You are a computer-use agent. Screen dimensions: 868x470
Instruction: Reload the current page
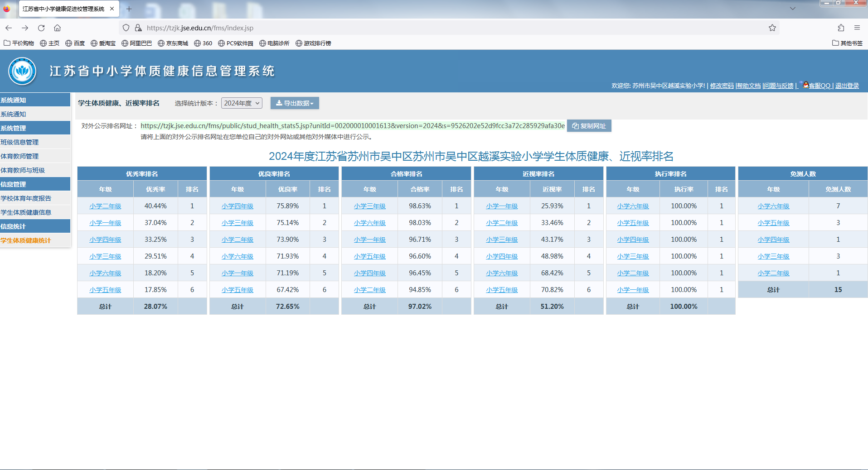(41, 28)
